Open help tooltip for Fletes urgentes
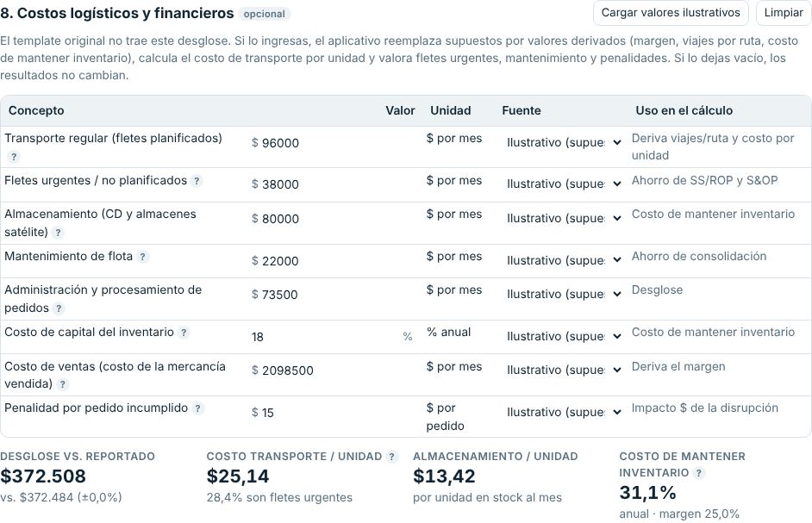 [x=197, y=181]
